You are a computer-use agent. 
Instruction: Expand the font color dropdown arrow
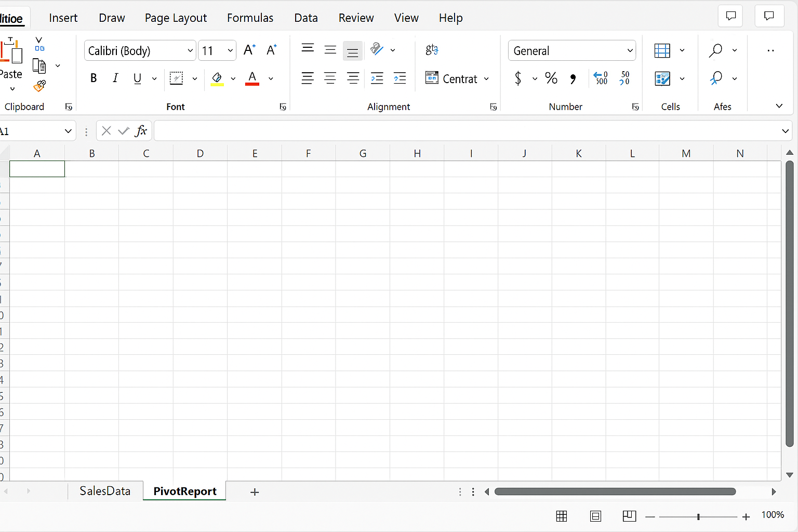(271, 78)
